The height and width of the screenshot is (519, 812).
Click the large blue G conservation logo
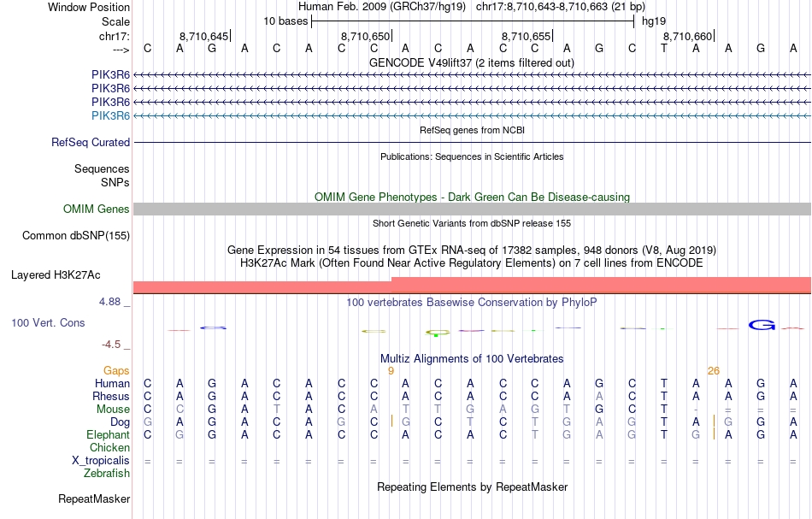(x=762, y=325)
